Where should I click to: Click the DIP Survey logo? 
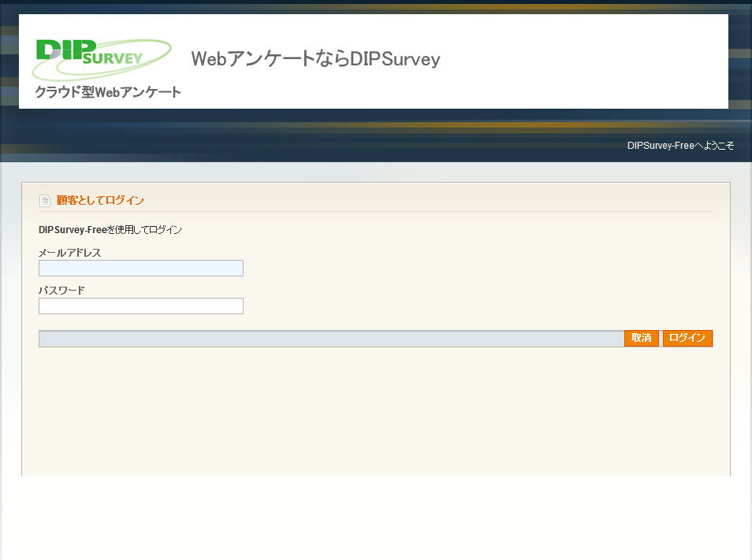[102, 59]
